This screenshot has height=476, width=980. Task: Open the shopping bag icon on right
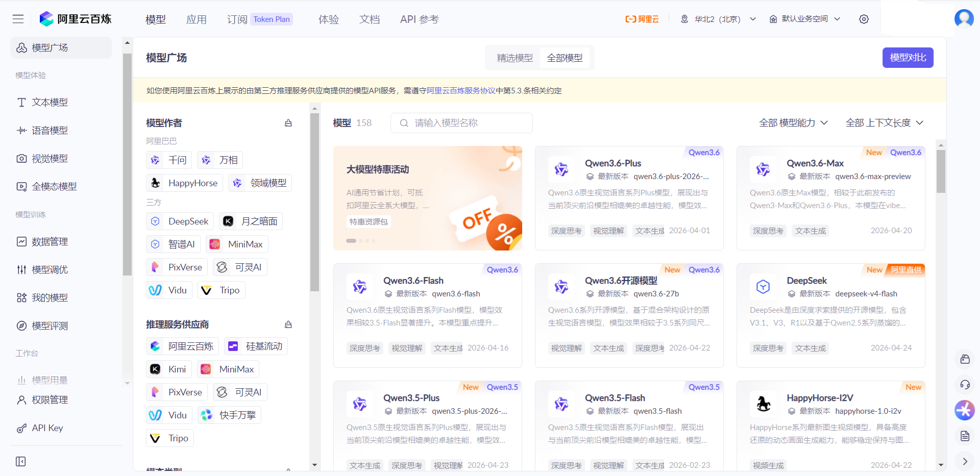pos(965,359)
